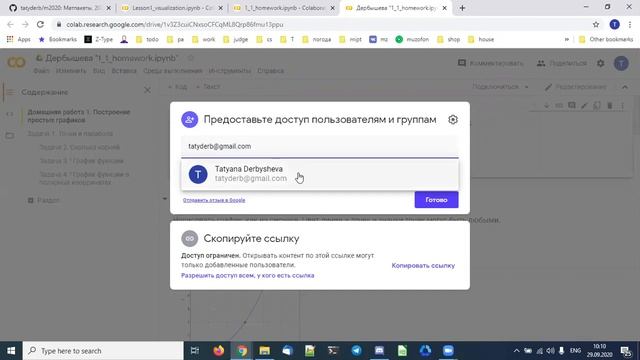This screenshot has width=640, height=360.
Task: Add a text cell with + Текст
Action: (x=208, y=87)
